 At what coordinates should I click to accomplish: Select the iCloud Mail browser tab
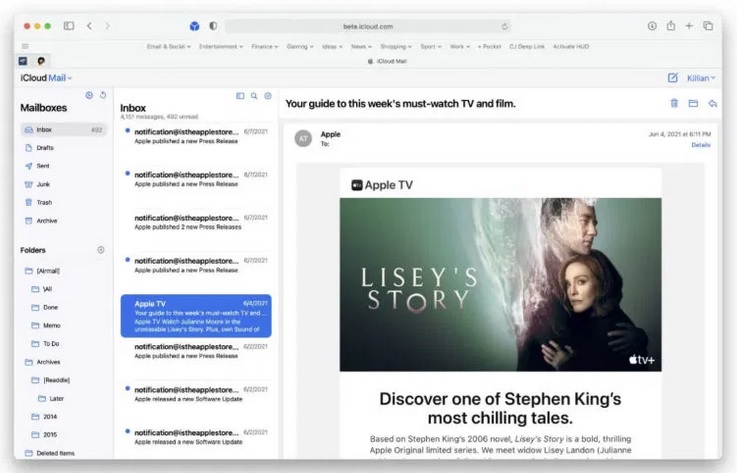[x=387, y=61]
